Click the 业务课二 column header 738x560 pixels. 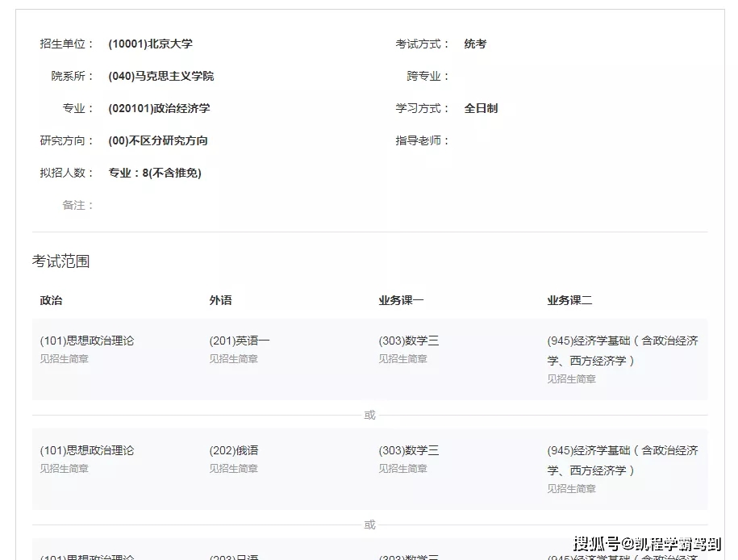pos(569,300)
